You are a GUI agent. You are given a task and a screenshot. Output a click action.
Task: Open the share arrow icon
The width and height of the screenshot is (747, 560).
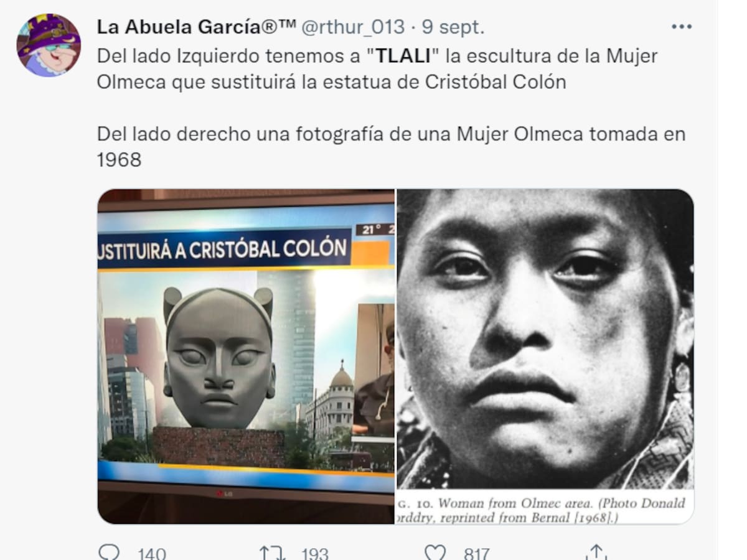click(596, 553)
